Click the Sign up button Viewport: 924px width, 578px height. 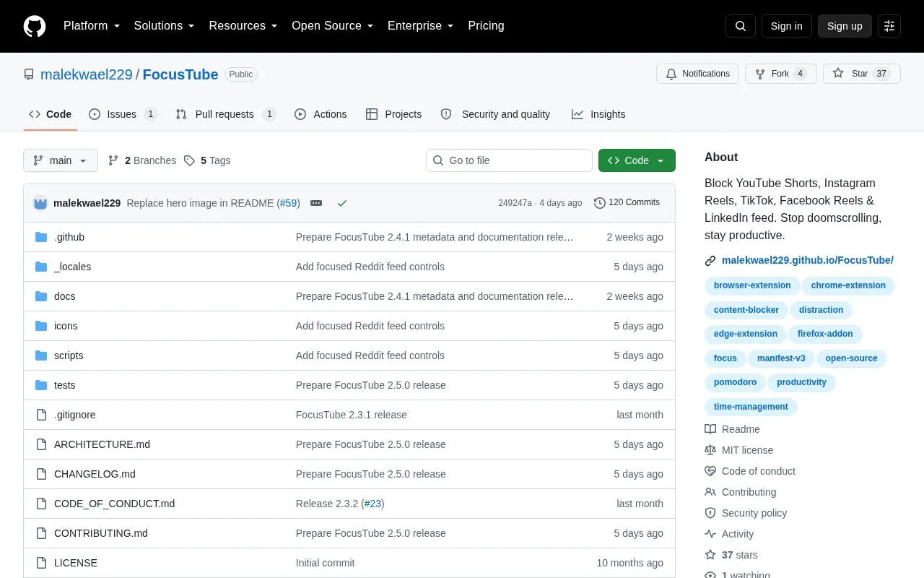click(x=845, y=26)
